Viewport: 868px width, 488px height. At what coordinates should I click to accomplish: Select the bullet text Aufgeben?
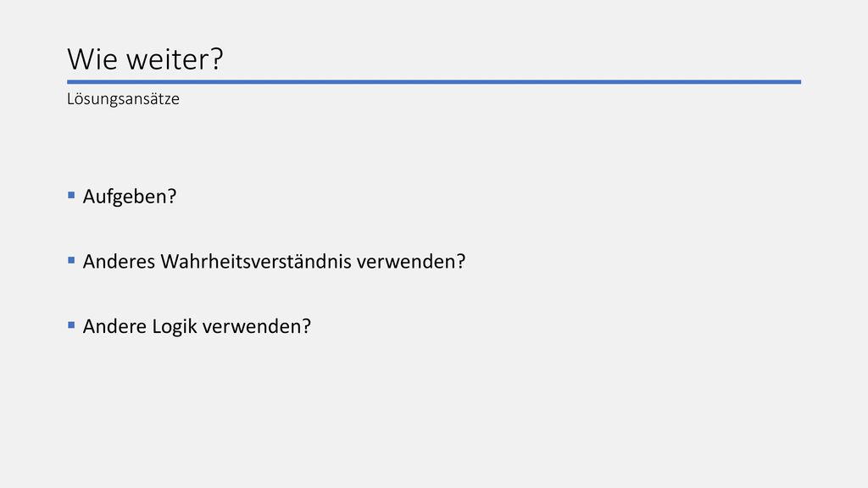coord(130,197)
